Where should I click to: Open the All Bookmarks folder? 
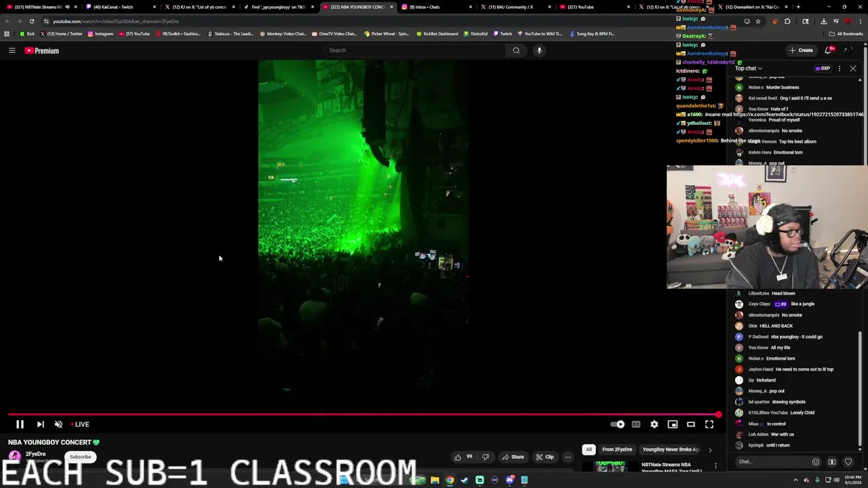pos(846,33)
